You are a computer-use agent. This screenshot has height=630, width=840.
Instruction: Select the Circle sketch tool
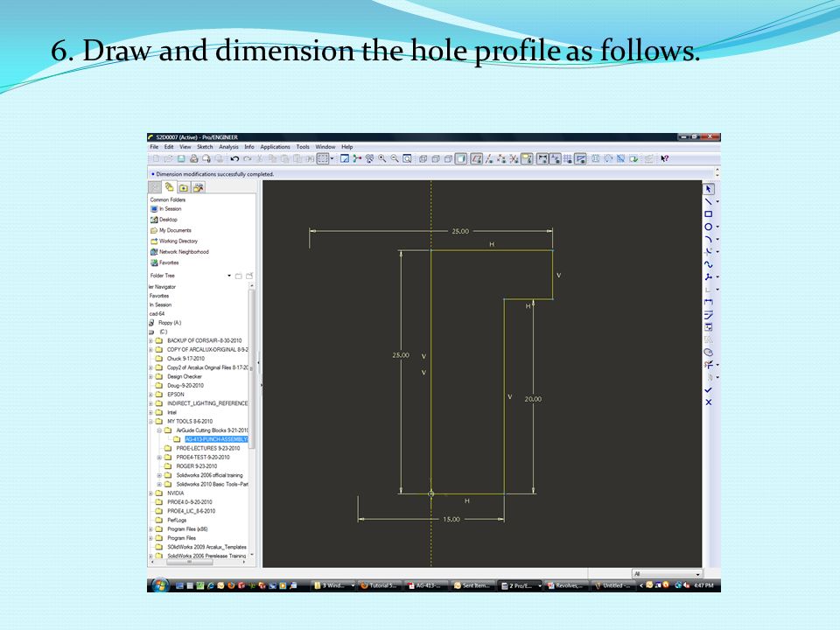click(x=708, y=227)
